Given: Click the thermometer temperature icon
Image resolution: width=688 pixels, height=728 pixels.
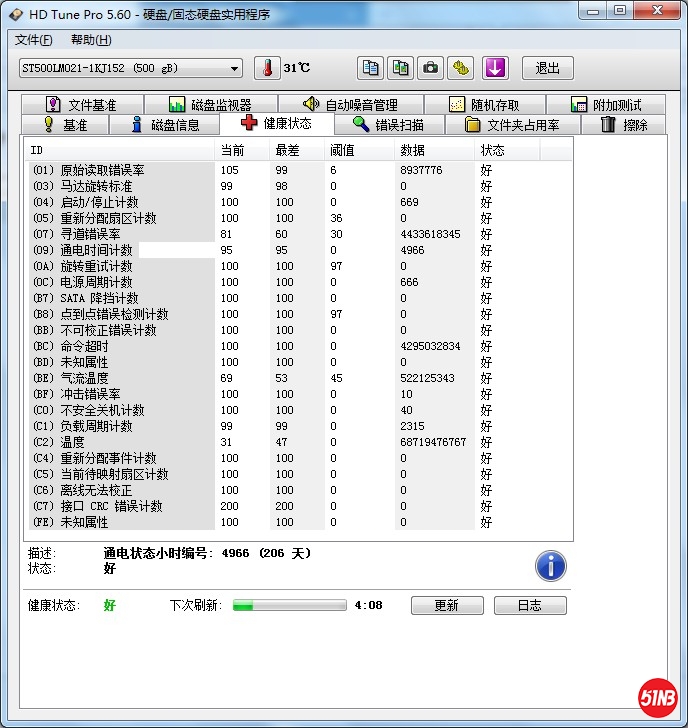Looking at the screenshot, I should coord(267,68).
